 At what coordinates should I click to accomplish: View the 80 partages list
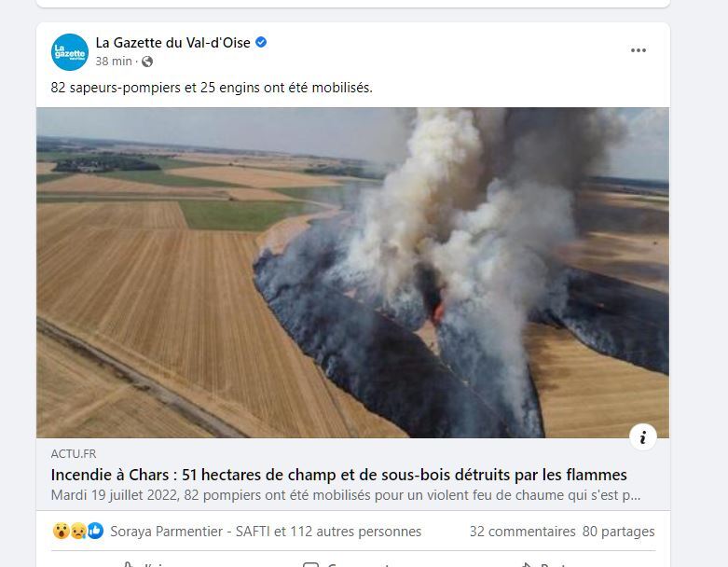[618, 532]
